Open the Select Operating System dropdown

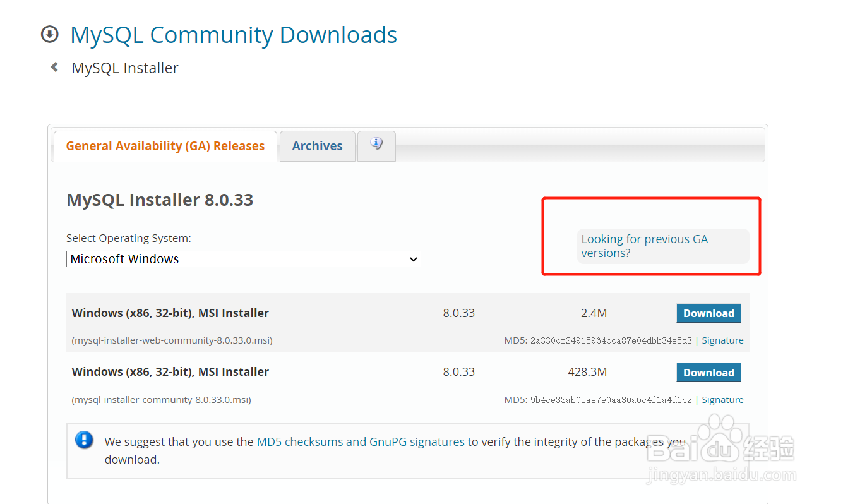243,259
